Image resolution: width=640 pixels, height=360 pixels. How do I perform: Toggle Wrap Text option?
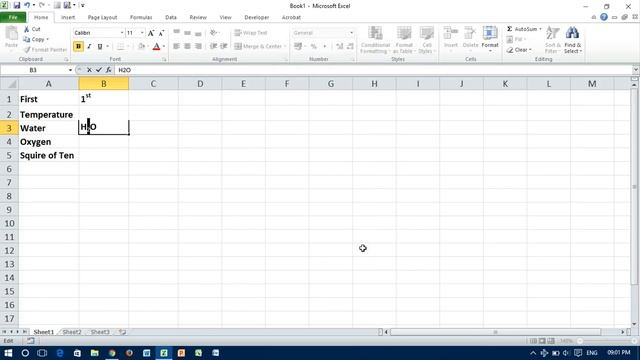tap(251, 33)
